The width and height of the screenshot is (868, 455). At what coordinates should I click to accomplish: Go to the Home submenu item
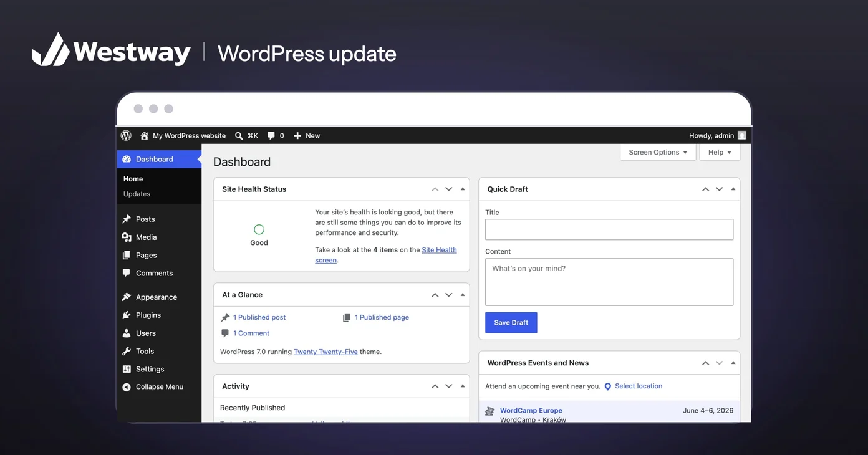[133, 179]
